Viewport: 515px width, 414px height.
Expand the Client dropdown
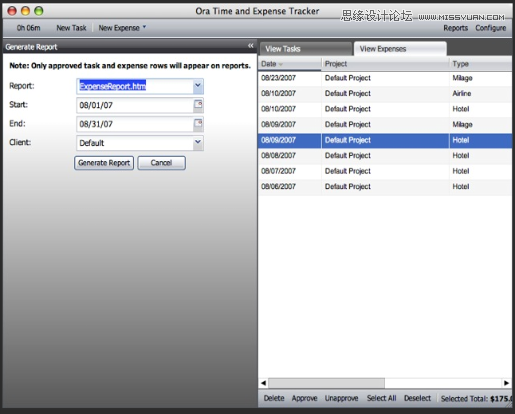(x=198, y=143)
